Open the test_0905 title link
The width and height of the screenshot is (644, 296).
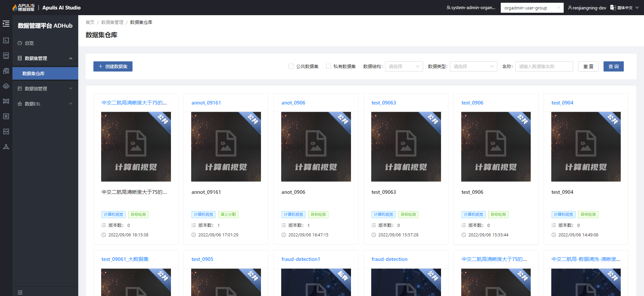[202, 259]
